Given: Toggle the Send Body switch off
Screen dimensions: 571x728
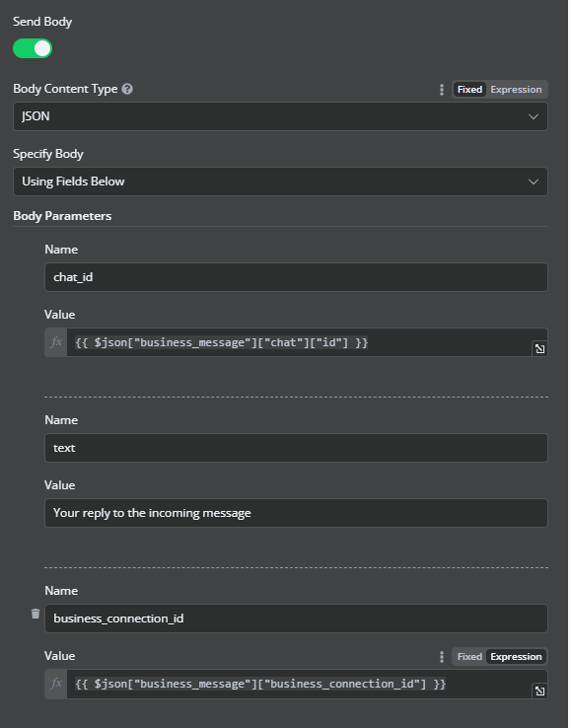Looking at the screenshot, I should (33, 48).
